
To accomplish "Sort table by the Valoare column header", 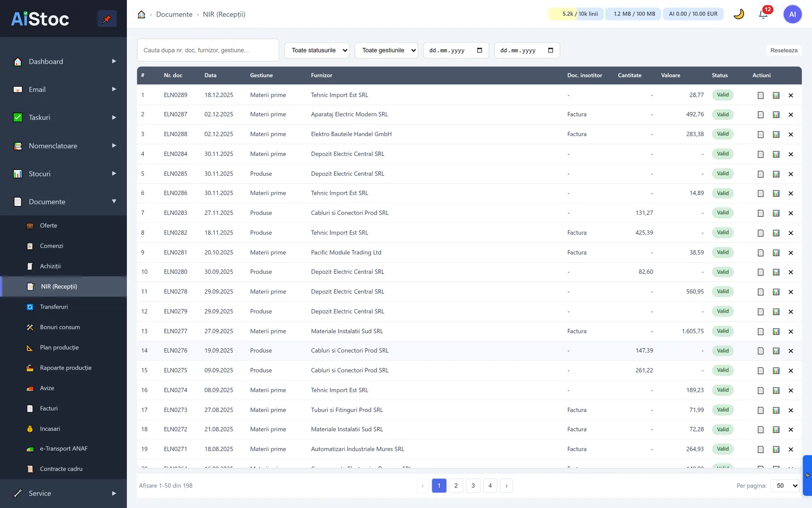I will point(670,75).
